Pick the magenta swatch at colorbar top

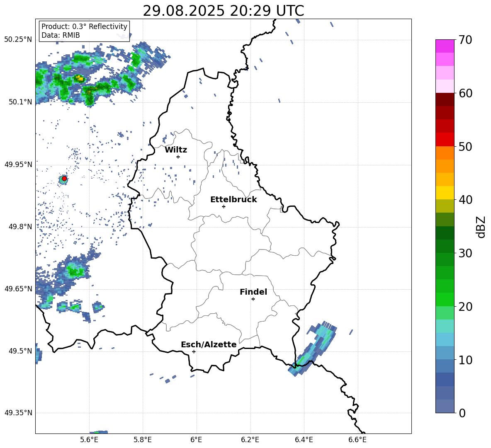(445, 46)
